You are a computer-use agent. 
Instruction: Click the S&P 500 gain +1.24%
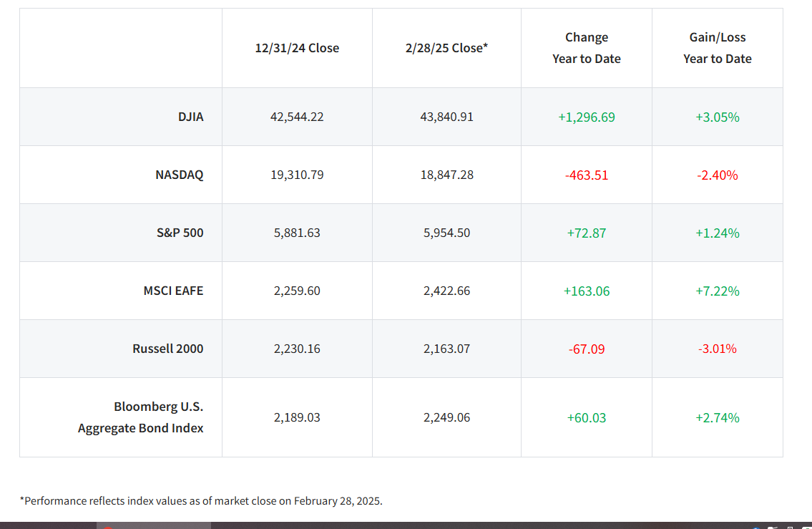[718, 233]
